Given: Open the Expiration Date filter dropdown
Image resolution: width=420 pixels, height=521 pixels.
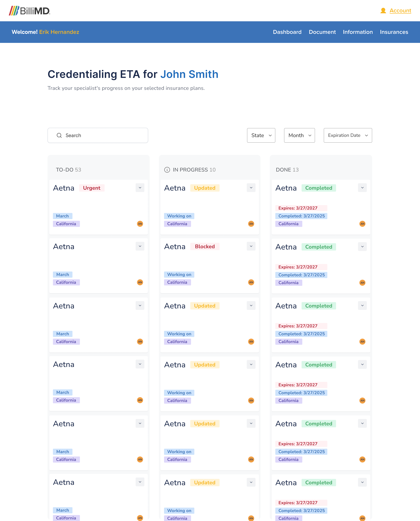Looking at the screenshot, I should click(x=348, y=135).
